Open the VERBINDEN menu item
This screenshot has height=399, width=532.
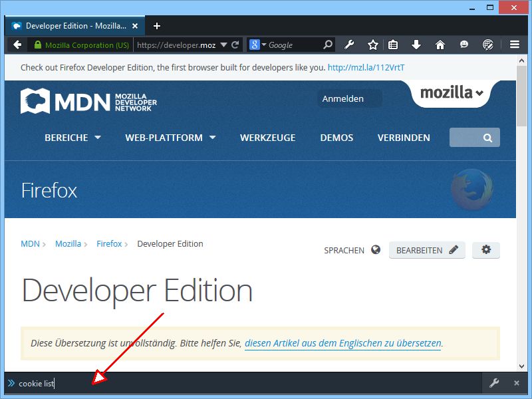tap(404, 138)
